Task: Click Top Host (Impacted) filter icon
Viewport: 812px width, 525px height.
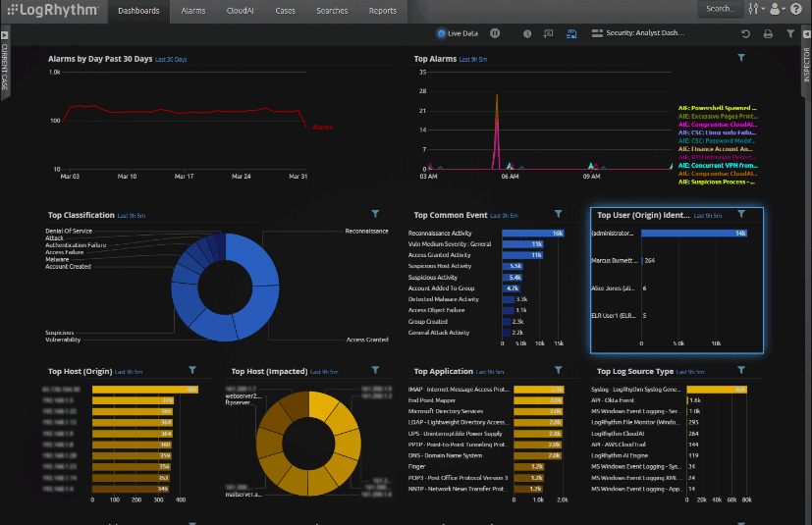Action: pyautogui.click(x=375, y=370)
